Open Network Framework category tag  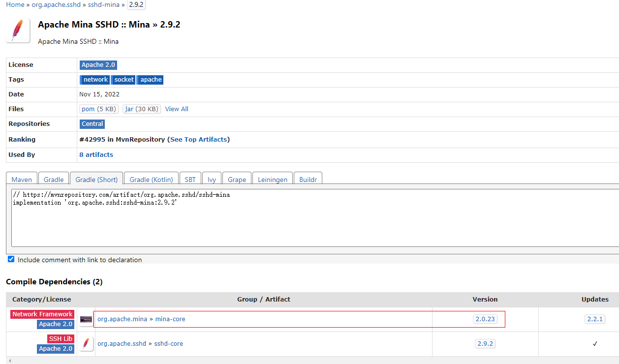tap(42, 314)
